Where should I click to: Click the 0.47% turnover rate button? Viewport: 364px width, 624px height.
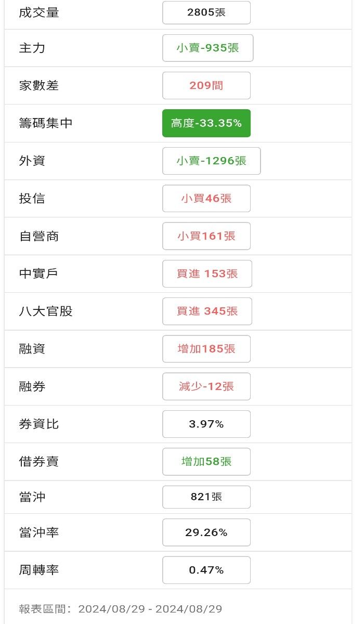point(206,570)
